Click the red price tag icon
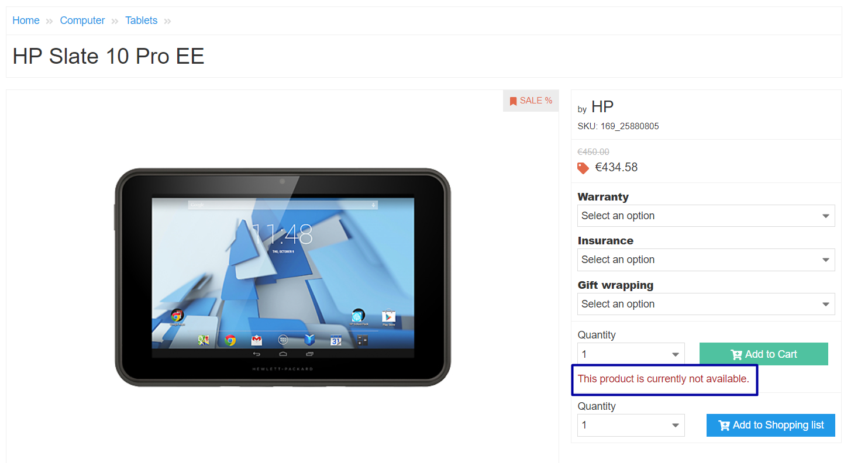This screenshot has height=463, width=868. point(583,168)
